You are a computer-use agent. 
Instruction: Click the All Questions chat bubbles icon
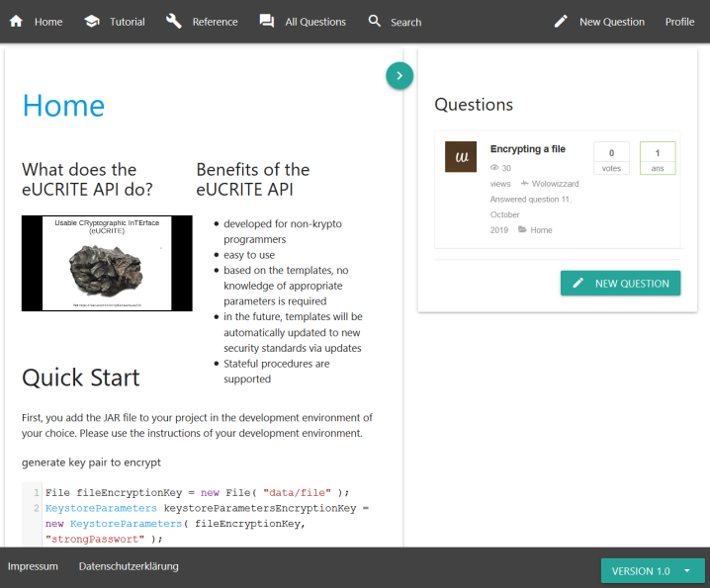[x=267, y=22]
